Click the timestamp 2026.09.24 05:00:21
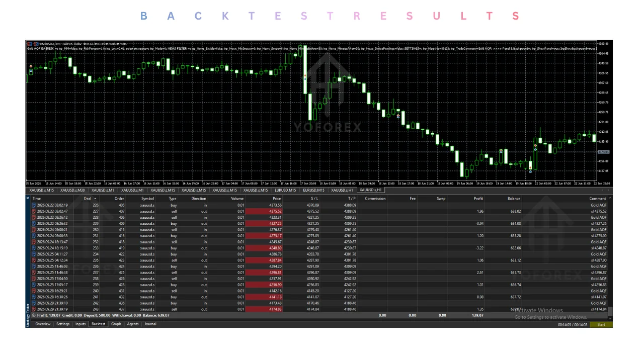644x362 pixels. pyautogui.click(x=52, y=230)
